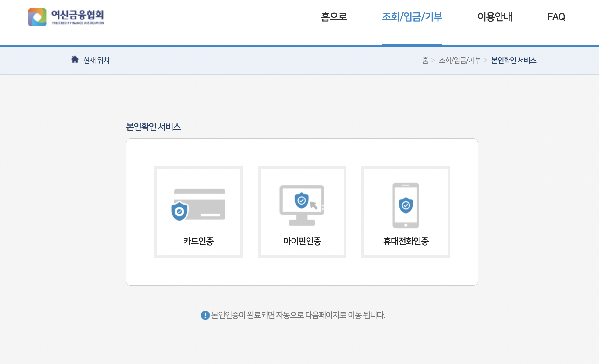Go to 홈으로 in top navigation
Viewport: 599px width, 364px height.
(334, 17)
